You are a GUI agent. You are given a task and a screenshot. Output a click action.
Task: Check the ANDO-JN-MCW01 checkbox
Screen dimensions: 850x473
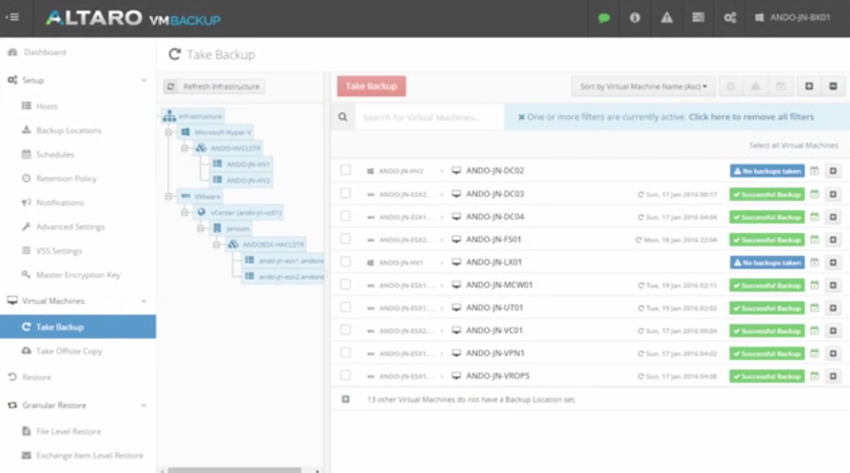click(x=345, y=284)
